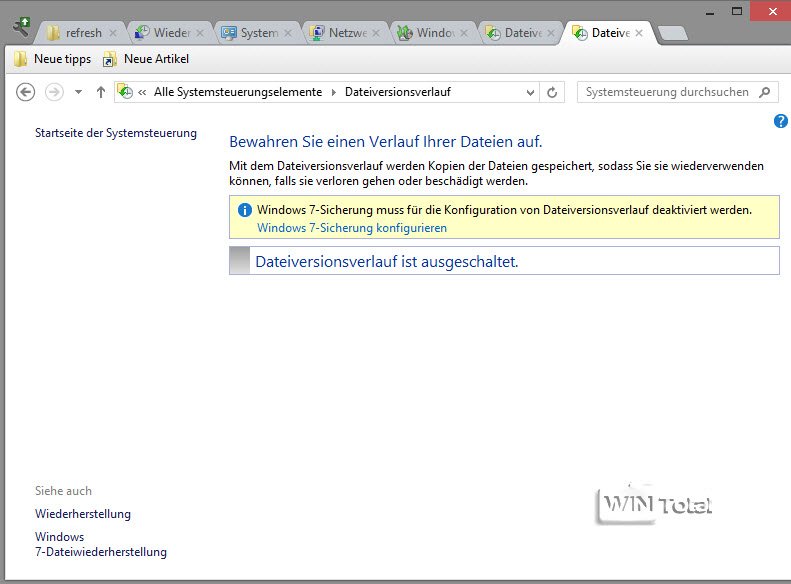The height and width of the screenshot is (584, 791).
Task: Close the Wieder tab
Action: pos(200,33)
